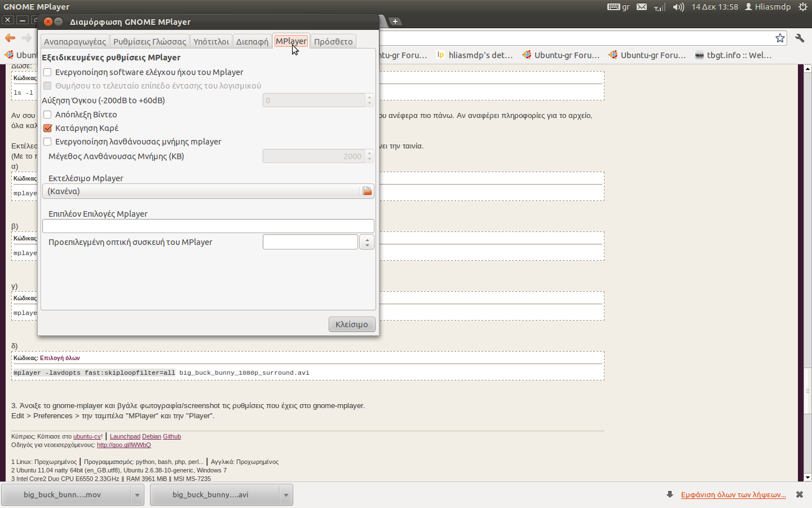Toggle Θυμήσου το τελευταίο επίπεδο έντασης checkbox

(47, 86)
